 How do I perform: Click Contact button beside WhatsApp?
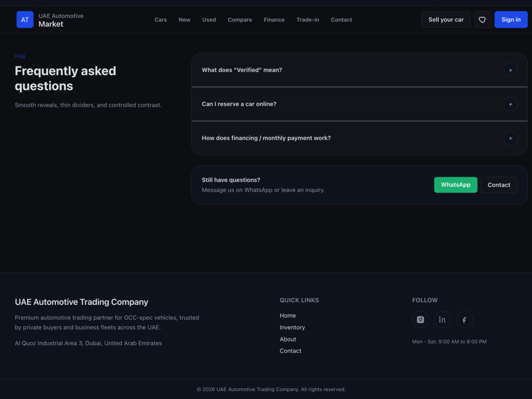pyautogui.click(x=499, y=185)
